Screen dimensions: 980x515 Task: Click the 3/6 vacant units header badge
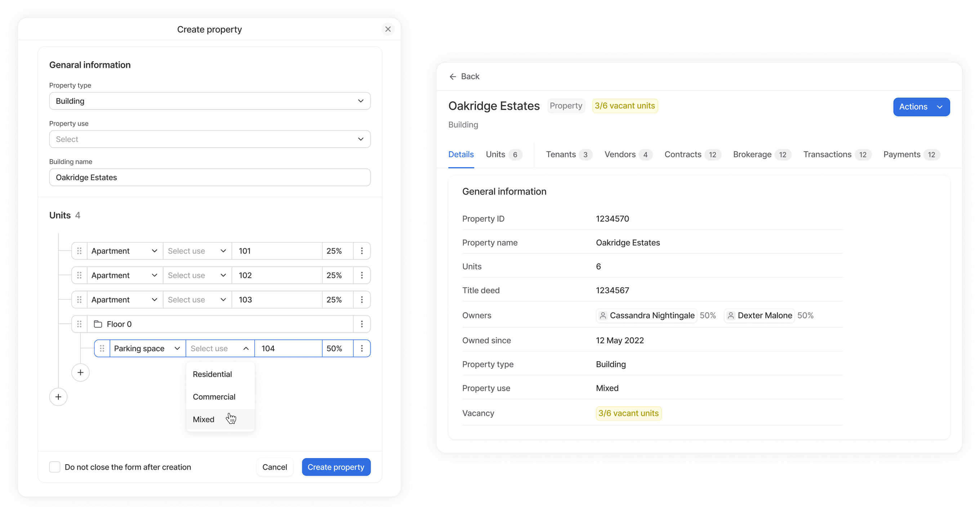click(x=625, y=106)
